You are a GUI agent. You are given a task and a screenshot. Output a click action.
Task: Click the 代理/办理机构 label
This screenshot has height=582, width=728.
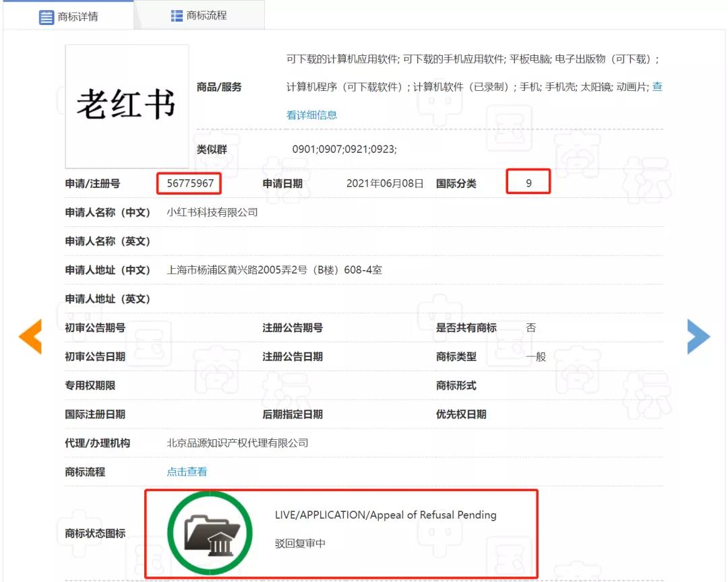coord(98,443)
